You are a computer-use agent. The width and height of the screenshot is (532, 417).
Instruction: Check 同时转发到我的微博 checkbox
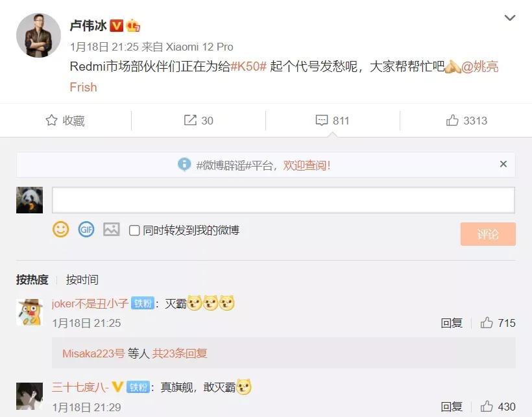(x=134, y=230)
